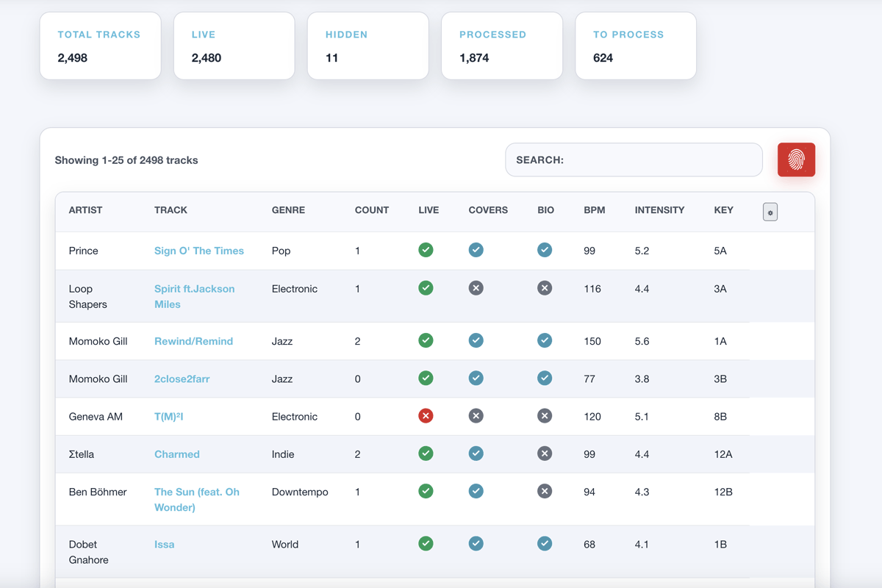
Task: Open the T(M)²I track link
Action: (x=168, y=416)
